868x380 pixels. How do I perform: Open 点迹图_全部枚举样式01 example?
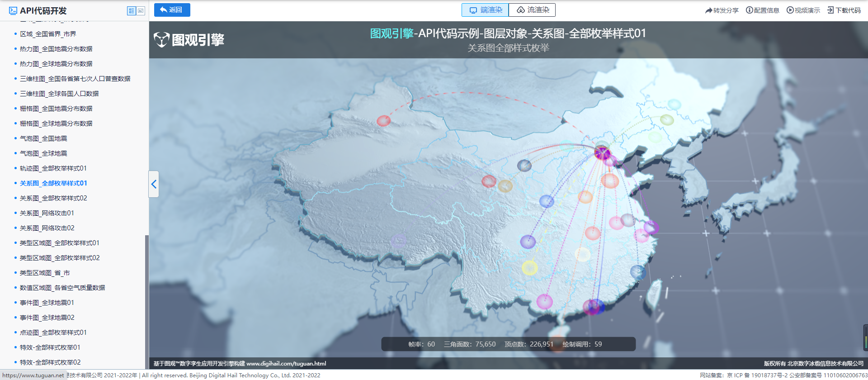[53, 332]
